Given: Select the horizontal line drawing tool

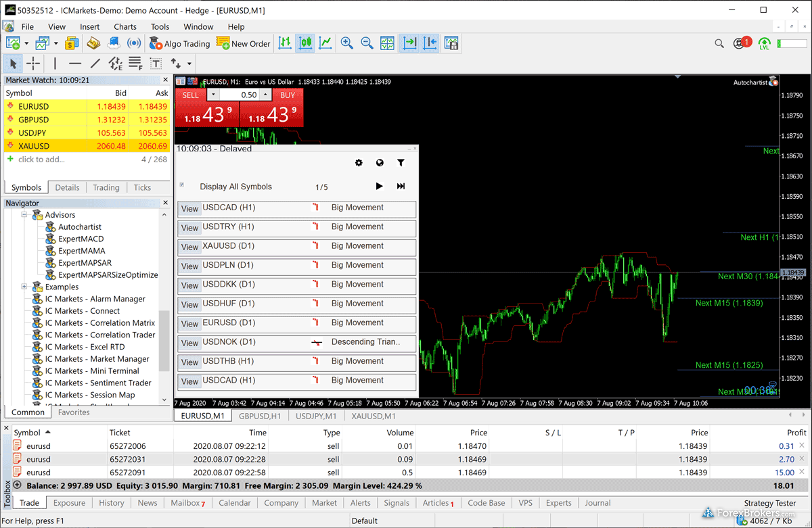Looking at the screenshot, I should [75, 64].
